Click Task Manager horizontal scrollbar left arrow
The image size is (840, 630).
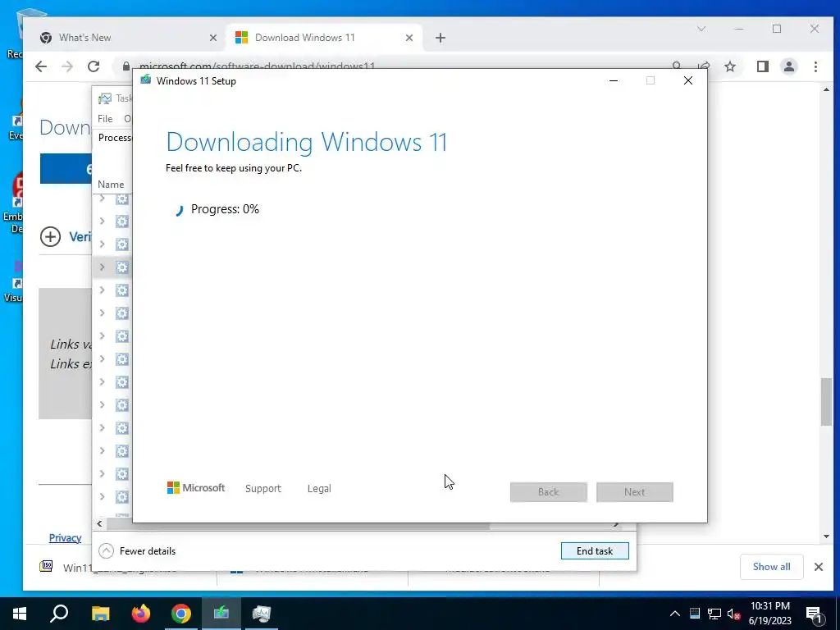pyautogui.click(x=99, y=524)
